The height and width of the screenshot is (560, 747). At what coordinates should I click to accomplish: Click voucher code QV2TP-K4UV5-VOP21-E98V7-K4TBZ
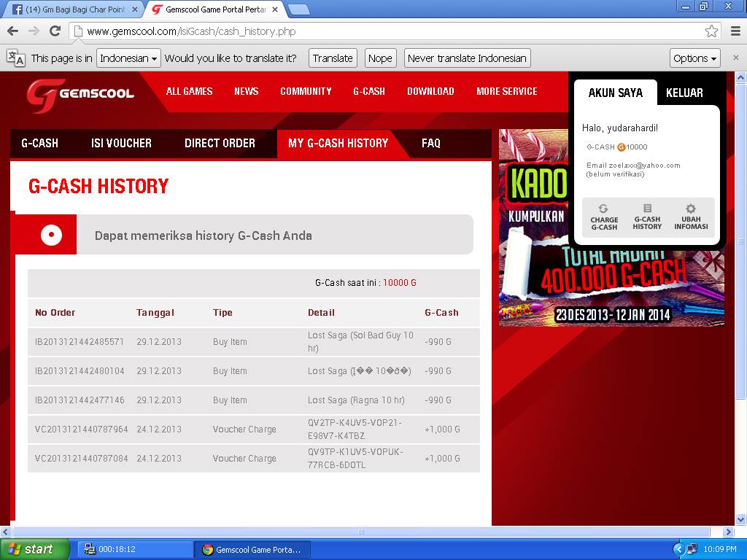pos(355,429)
